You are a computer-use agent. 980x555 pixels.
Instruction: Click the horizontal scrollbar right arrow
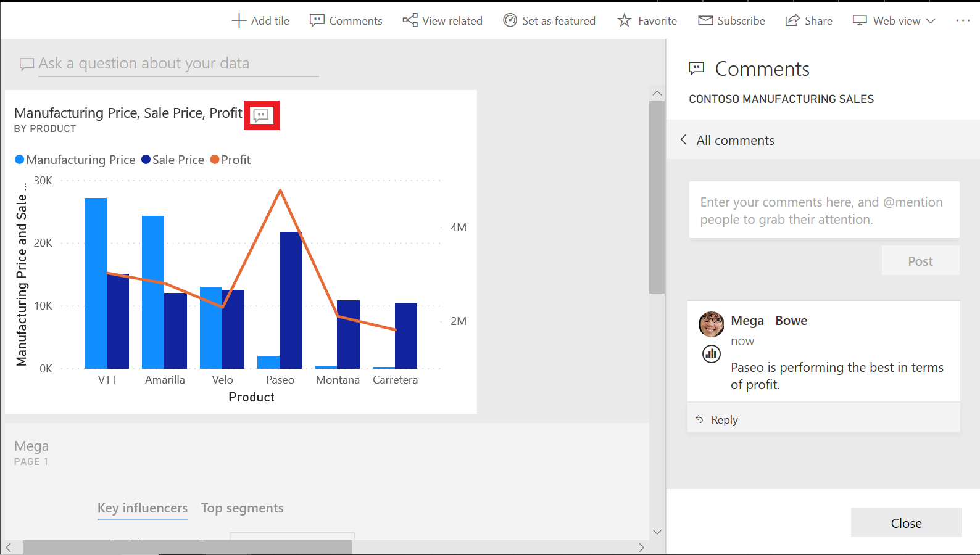[641, 548]
